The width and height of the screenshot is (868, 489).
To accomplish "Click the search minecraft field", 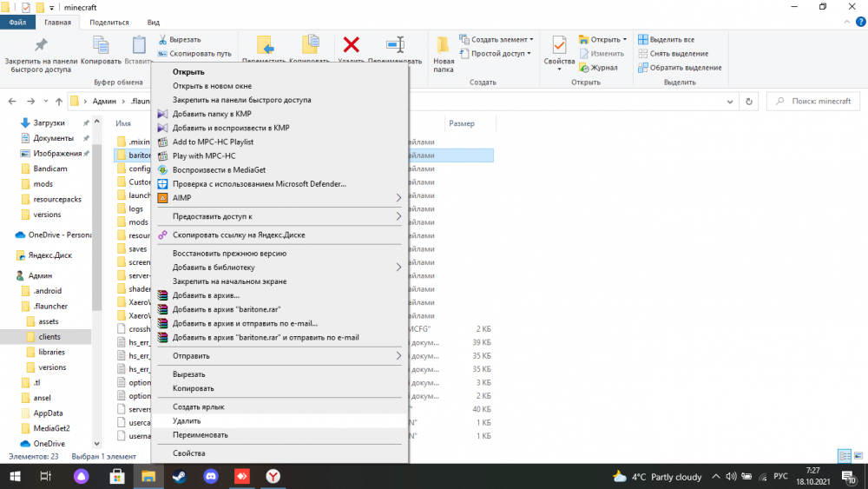I will click(814, 102).
